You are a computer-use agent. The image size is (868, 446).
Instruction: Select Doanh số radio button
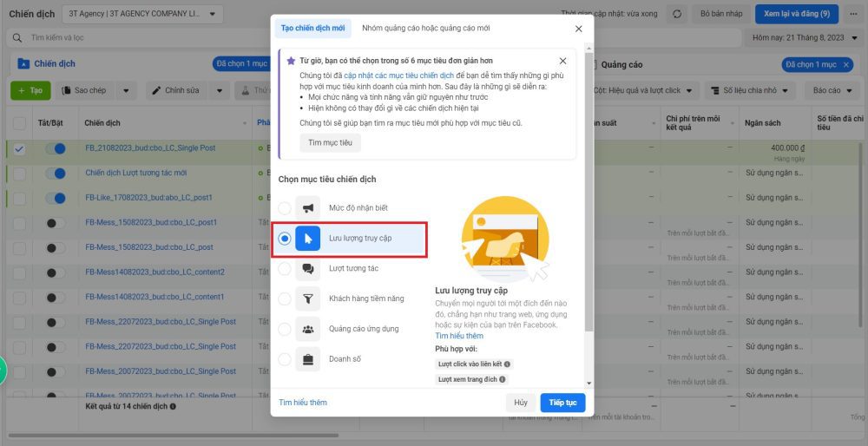[x=285, y=359]
